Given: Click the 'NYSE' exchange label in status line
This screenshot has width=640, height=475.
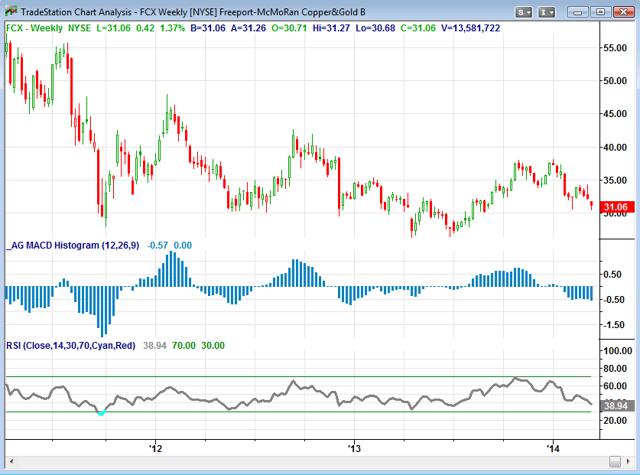Looking at the screenshot, I should click(79, 28).
